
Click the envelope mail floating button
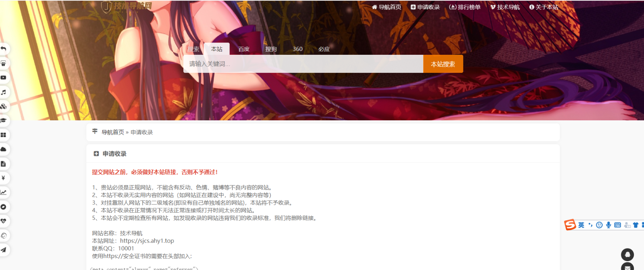point(627,267)
